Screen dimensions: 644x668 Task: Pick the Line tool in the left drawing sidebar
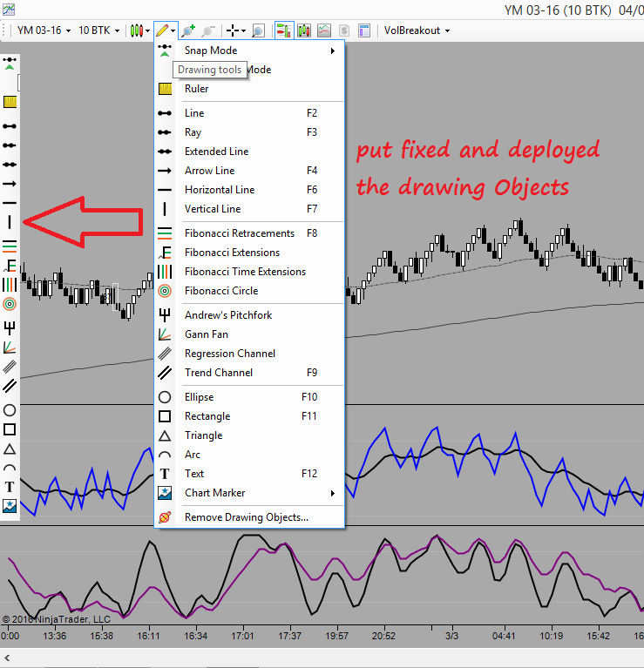coord(10,126)
